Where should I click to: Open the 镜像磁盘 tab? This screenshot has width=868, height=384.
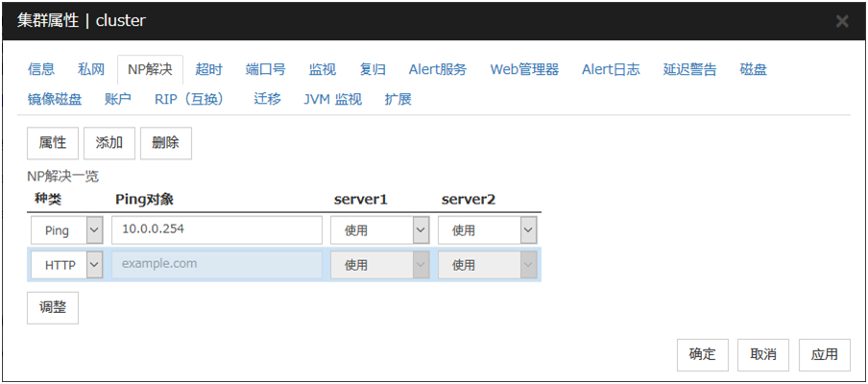(55, 99)
